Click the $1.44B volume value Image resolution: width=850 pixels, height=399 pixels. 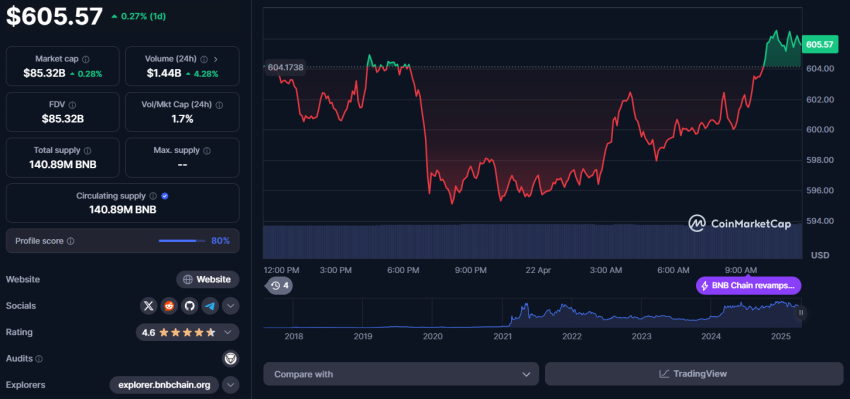[x=164, y=73]
